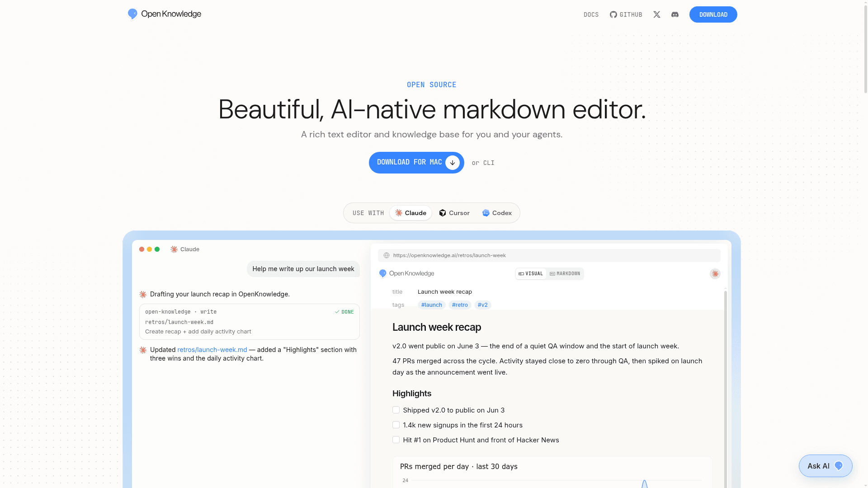
Task: Click the OPEN SOURCE label
Action: click(432, 85)
